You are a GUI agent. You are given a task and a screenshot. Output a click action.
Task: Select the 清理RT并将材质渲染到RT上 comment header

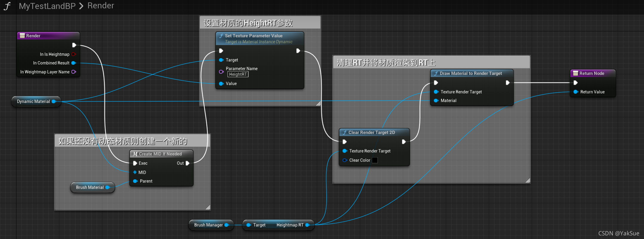431,62
